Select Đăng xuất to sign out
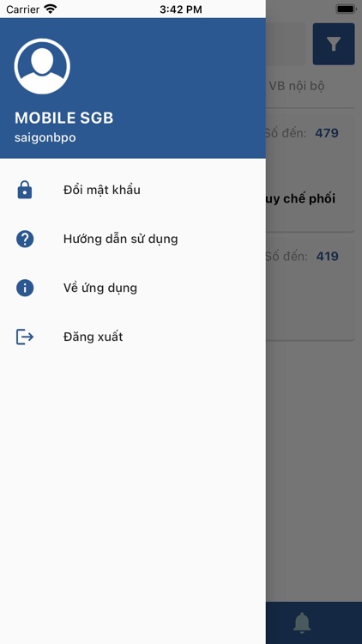Screen dimensions: 362x644 (x=133, y=337)
